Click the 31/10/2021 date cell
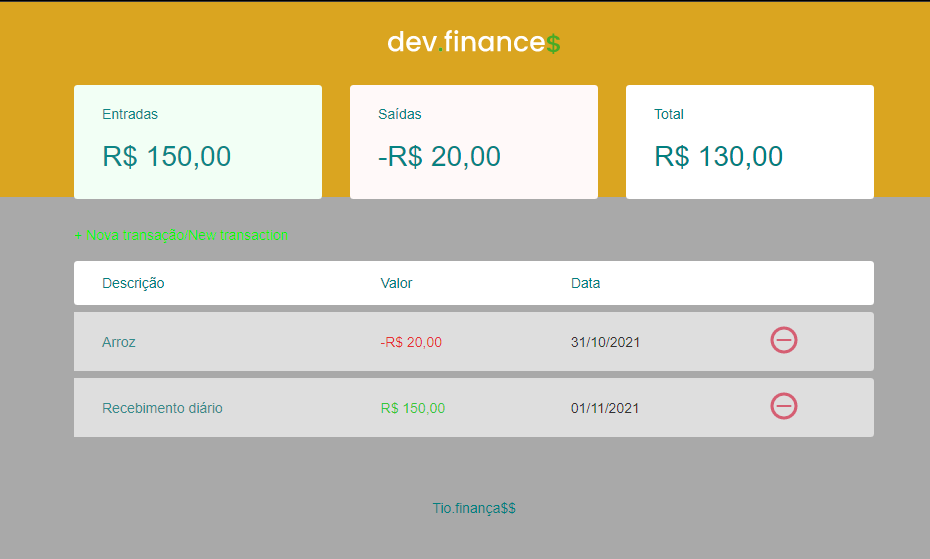Image resolution: width=930 pixels, height=559 pixels. click(606, 342)
